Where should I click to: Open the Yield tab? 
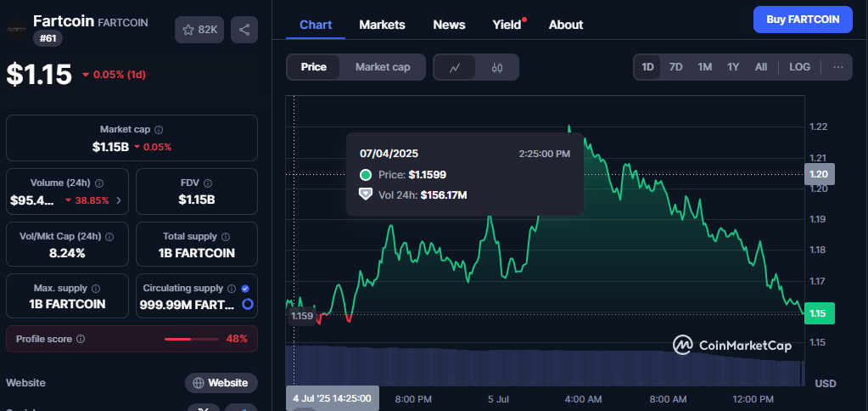[x=507, y=25]
